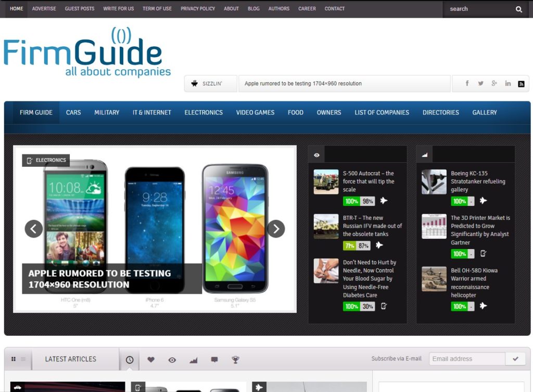
Task: Select the most viewed eye tab in sidebar
Action: (316, 155)
